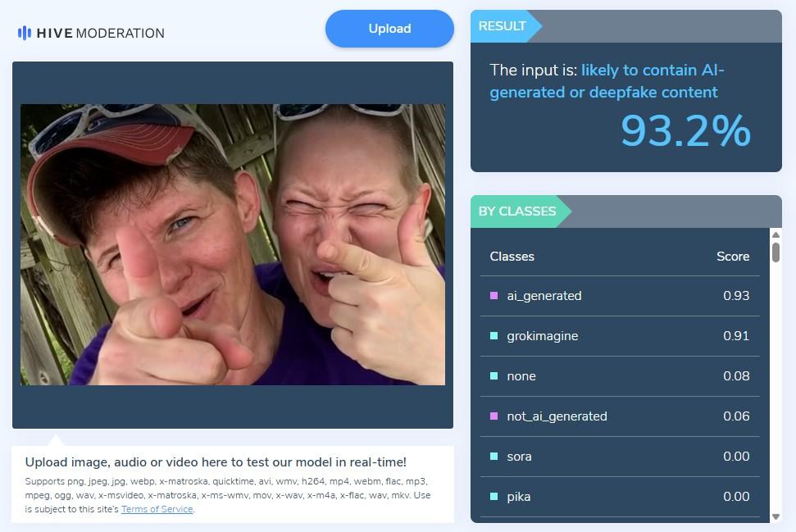Image resolution: width=796 pixels, height=532 pixels.
Task: Click the classes list scrollbar thumb
Action: [x=776, y=252]
